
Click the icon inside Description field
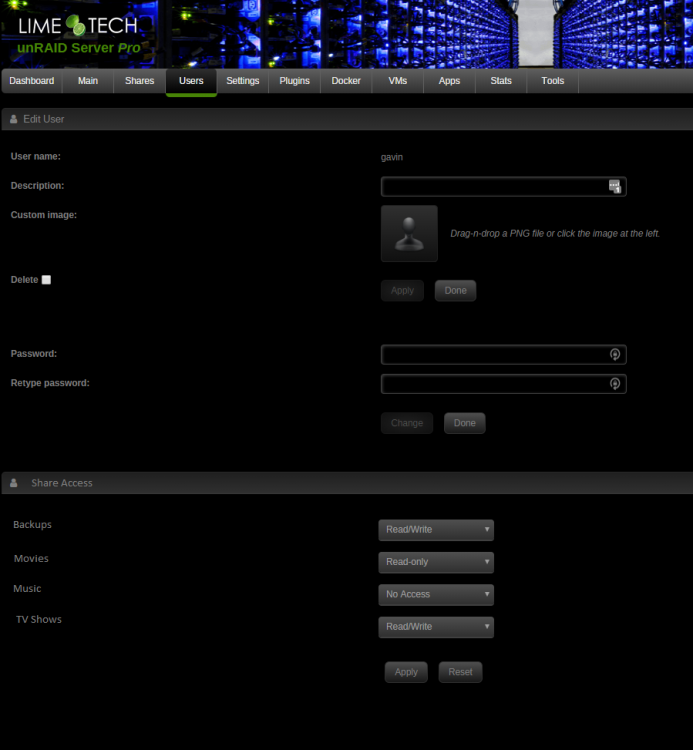(x=615, y=187)
